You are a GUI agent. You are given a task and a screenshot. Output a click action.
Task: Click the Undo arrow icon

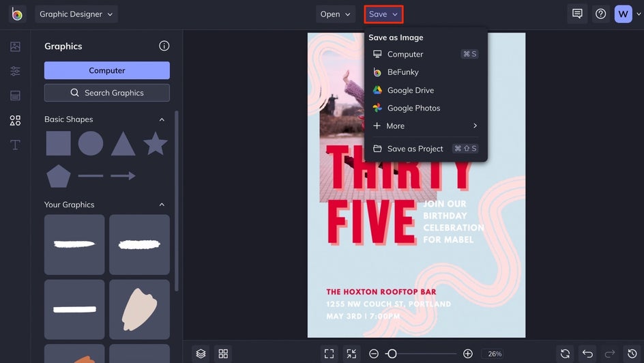(588, 353)
